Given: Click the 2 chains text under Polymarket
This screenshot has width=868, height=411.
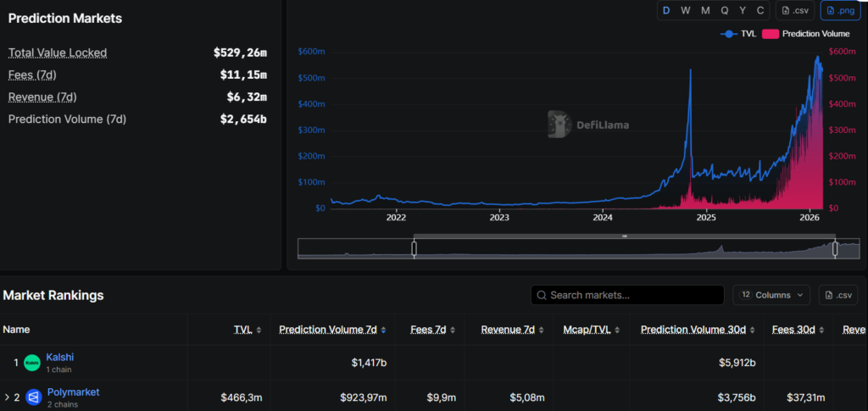Looking at the screenshot, I should point(63,404).
